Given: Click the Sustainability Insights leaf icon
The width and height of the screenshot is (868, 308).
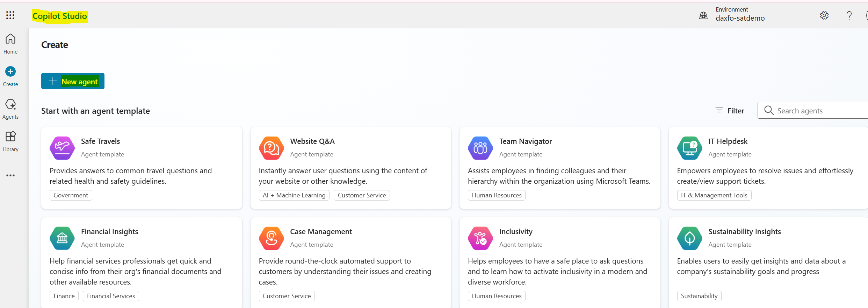Looking at the screenshot, I should click(689, 238).
